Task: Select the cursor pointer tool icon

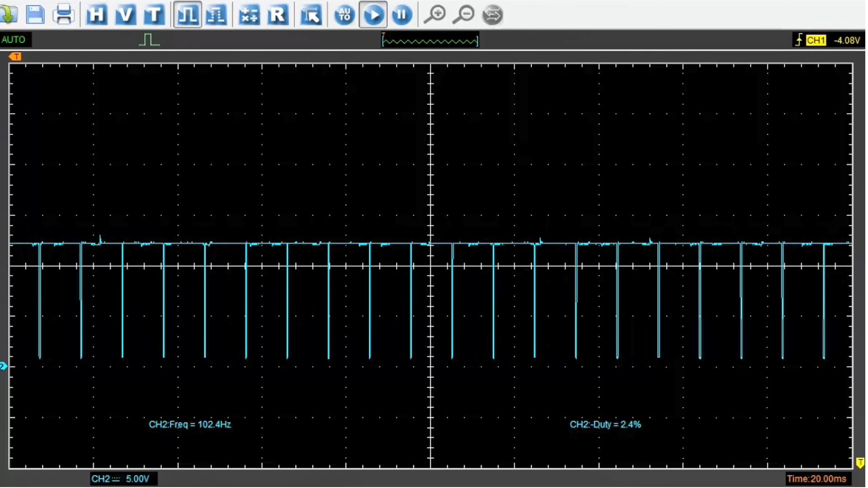Action: tap(311, 14)
